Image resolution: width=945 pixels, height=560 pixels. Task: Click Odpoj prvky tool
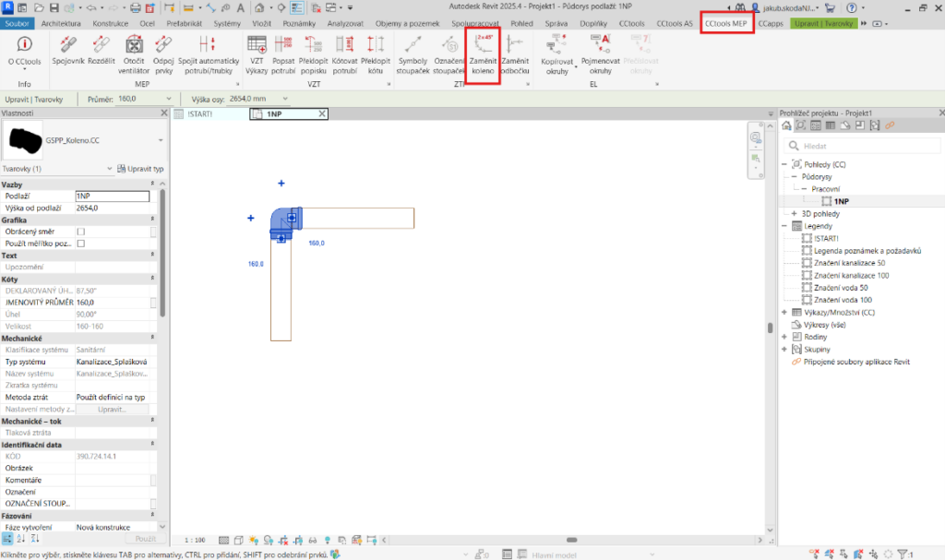pos(163,54)
